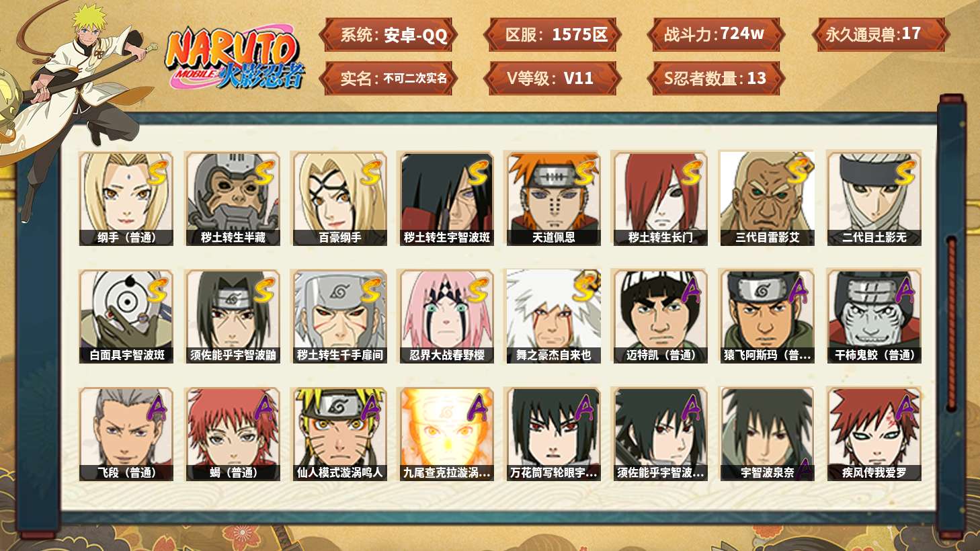
Task: Select the 宇智波泉奈 ninja thumbnail
Action: [767, 434]
